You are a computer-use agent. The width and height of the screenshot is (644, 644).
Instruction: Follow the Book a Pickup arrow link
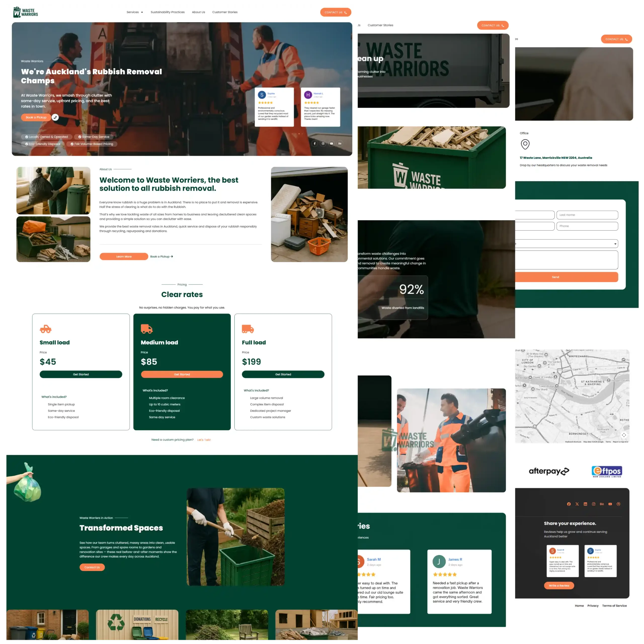(162, 257)
